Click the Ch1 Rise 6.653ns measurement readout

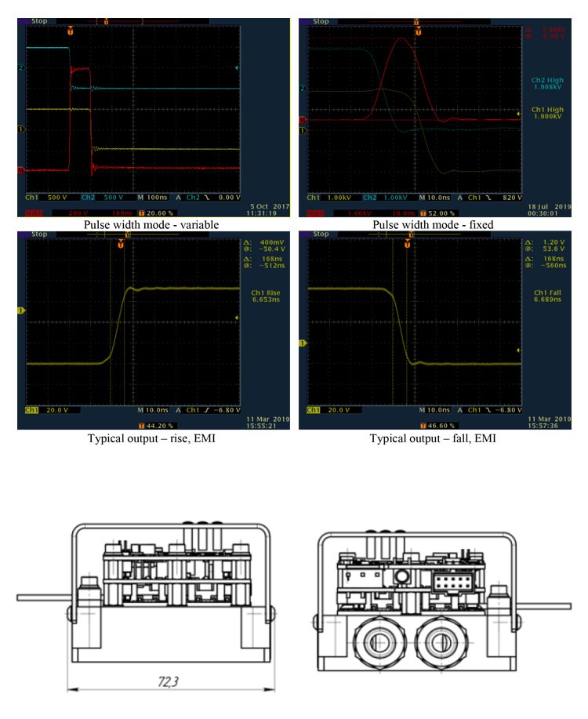tap(265, 299)
